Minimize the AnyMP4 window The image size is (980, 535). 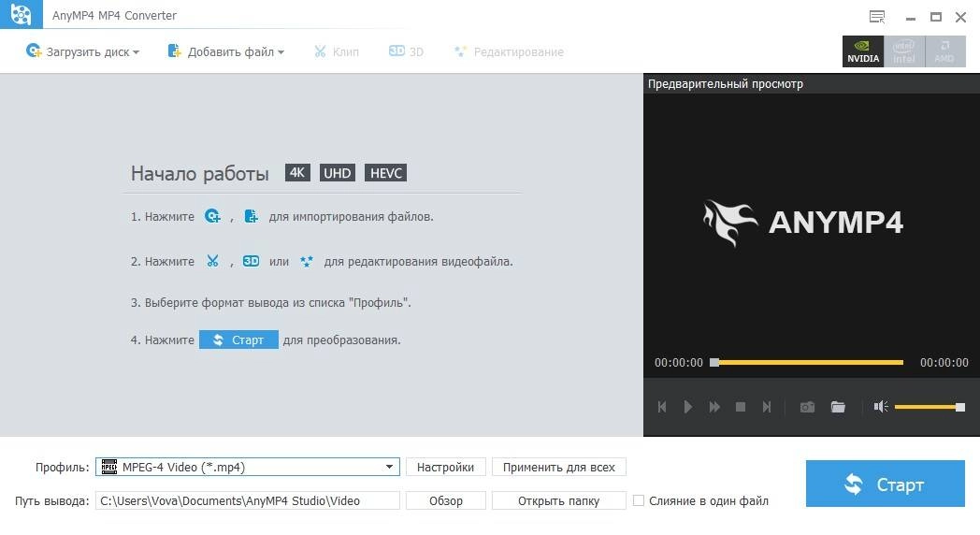[911, 18]
